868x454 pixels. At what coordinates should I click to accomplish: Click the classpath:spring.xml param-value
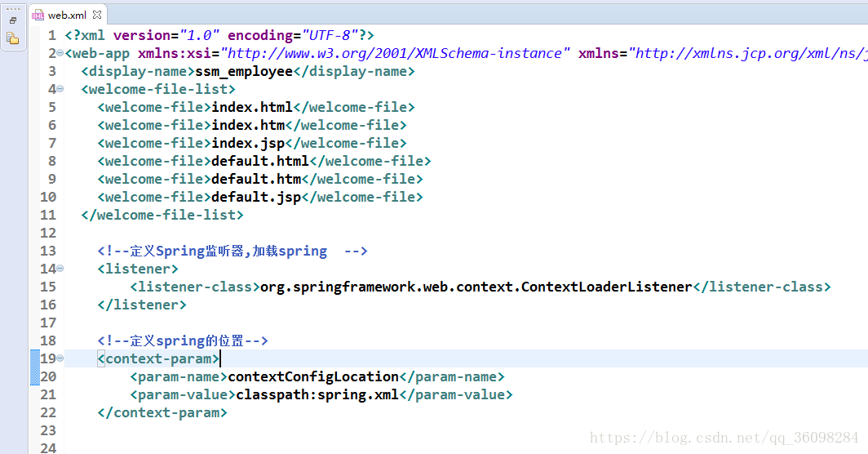317,394
